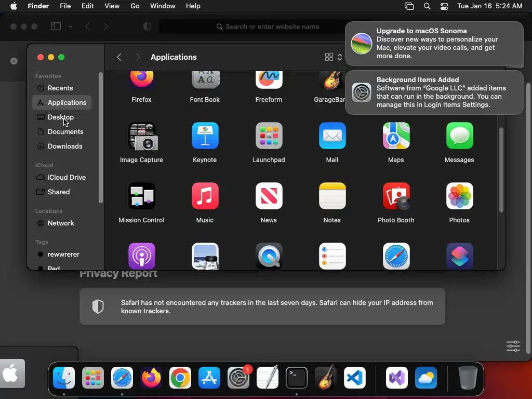
Task: Open the View menu
Action: (x=112, y=6)
